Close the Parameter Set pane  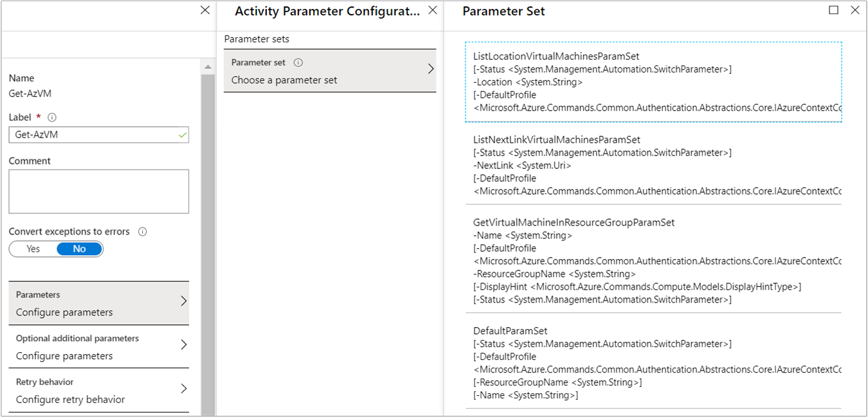coord(856,10)
